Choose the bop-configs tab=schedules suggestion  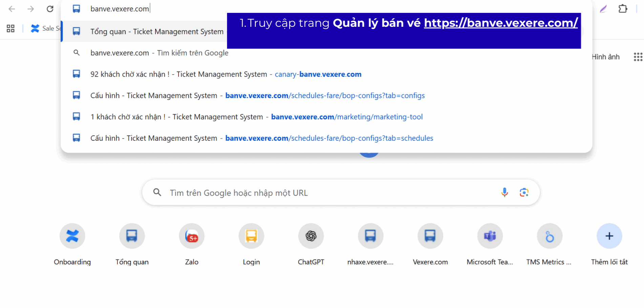tap(262, 138)
